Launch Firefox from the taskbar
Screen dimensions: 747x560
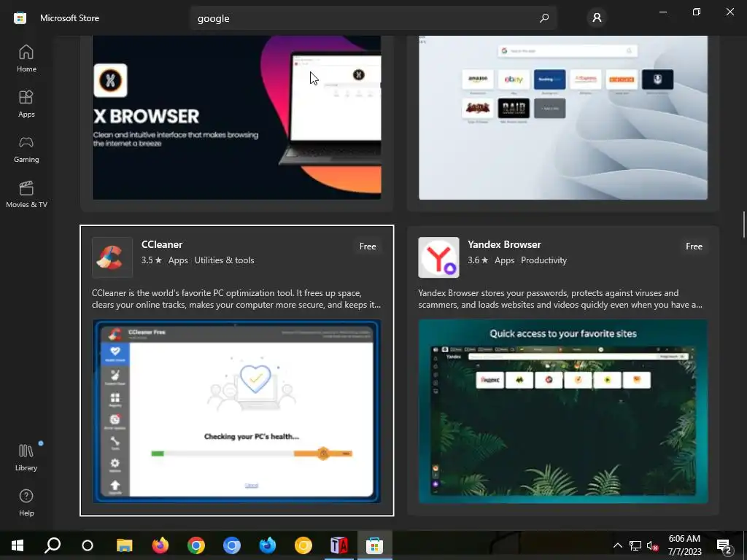click(x=160, y=545)
